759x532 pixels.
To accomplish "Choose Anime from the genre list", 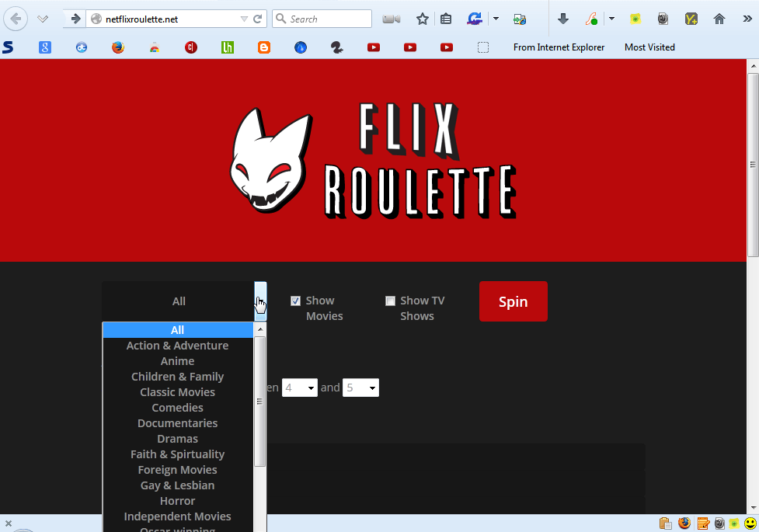I will pos(178,361).
